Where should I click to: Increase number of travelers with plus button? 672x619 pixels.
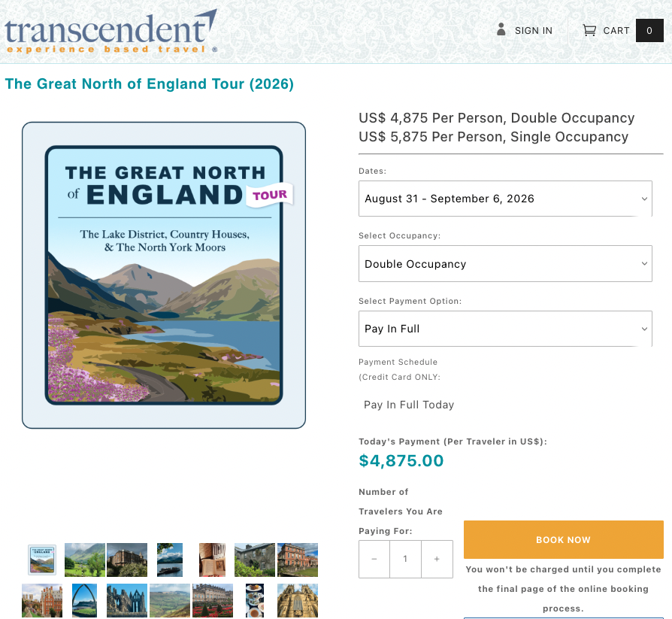coord(437,559)
